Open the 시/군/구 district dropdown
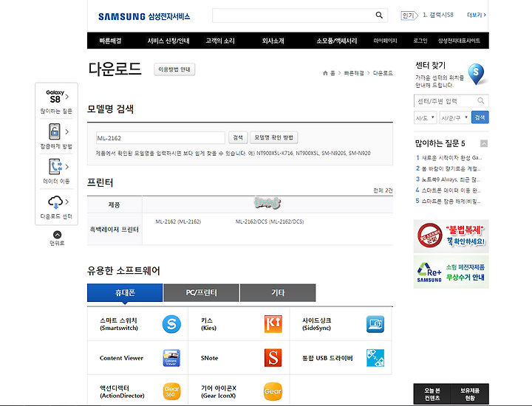The width and height of the screenshot is (532, 406). point(454,117)
